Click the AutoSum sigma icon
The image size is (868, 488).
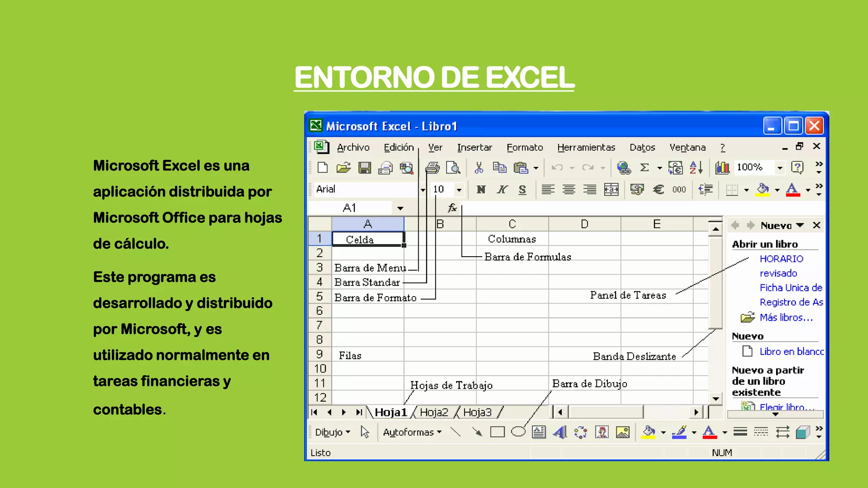click(644, 168)
